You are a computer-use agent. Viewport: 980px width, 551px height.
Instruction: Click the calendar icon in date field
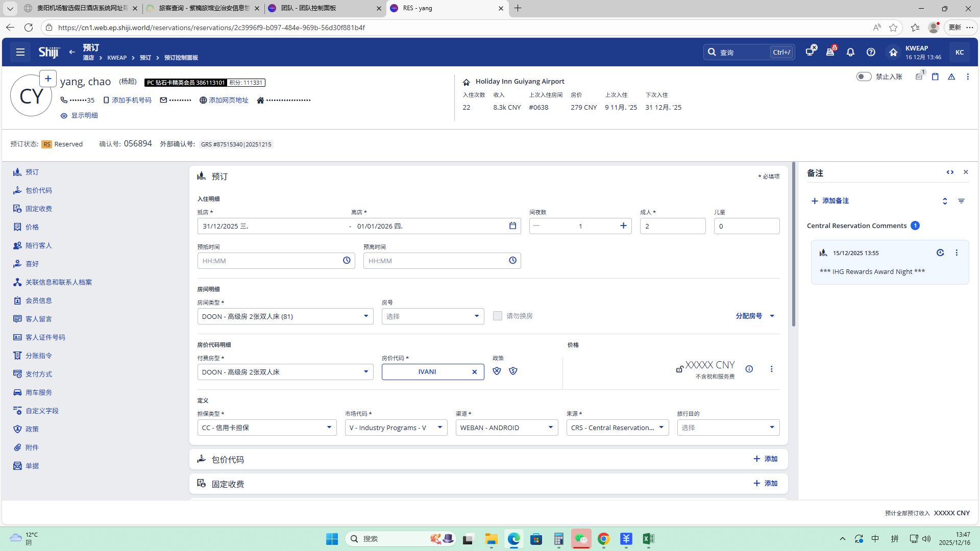pos(512,226)
